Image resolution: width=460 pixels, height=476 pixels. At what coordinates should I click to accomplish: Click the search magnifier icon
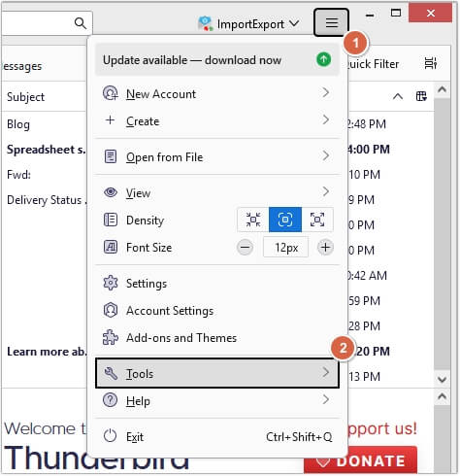click(81, 23)
